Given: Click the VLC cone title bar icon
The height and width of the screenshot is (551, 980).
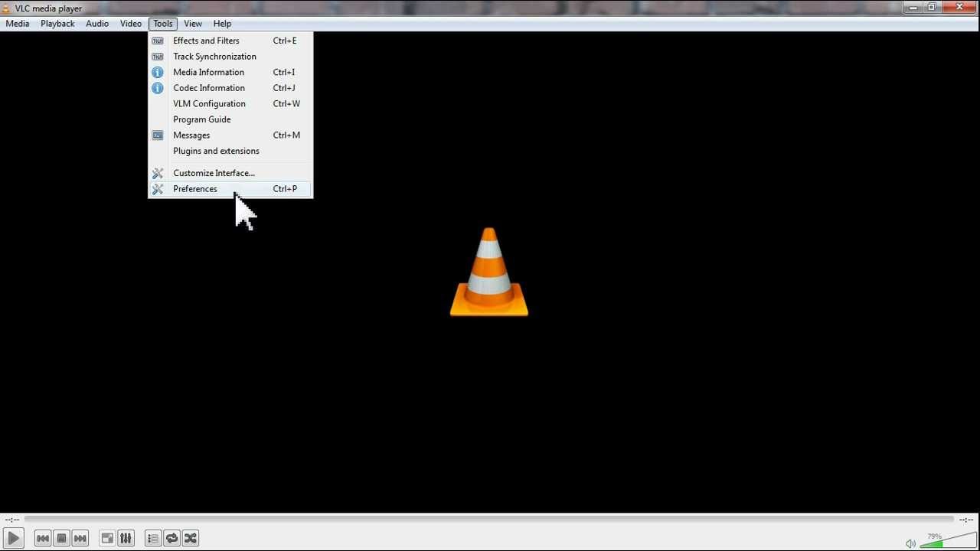Looking at the screenshot, I should [x=6, y=8].
